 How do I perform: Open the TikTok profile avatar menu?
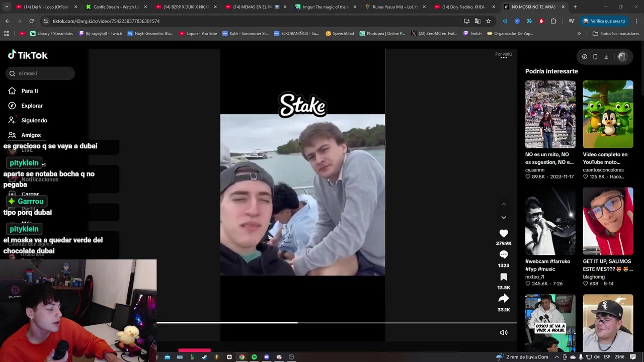point(622,57)
